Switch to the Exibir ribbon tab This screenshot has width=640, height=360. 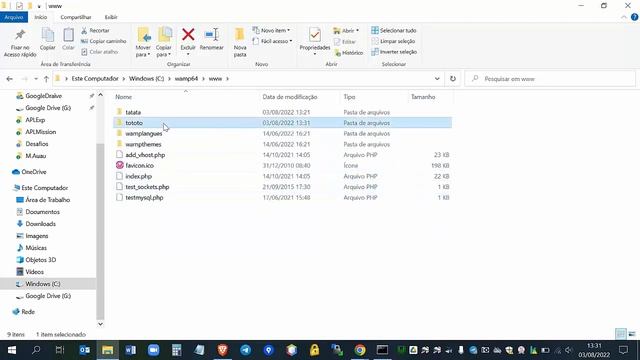pos(111,17)
